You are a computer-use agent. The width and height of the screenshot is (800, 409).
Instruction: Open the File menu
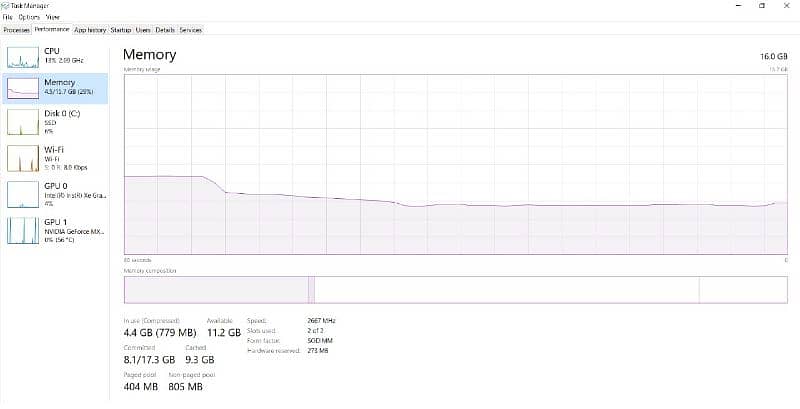7,17
